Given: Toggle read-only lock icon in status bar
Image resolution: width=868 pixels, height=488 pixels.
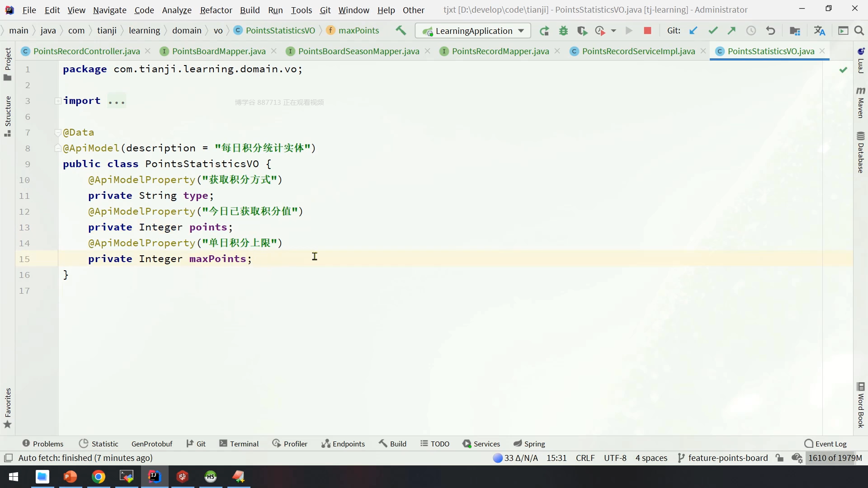Looking at the screenshot, I should point(779,458).
